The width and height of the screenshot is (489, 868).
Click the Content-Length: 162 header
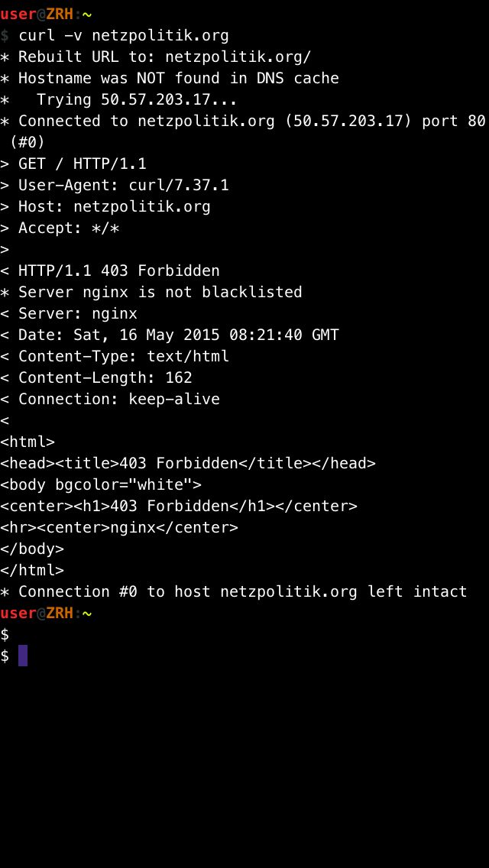[105, 378]
